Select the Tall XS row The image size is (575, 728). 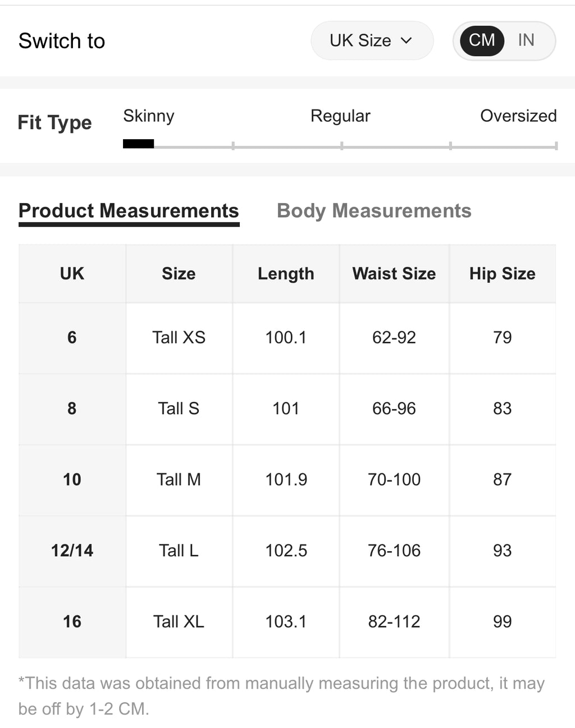179,338
